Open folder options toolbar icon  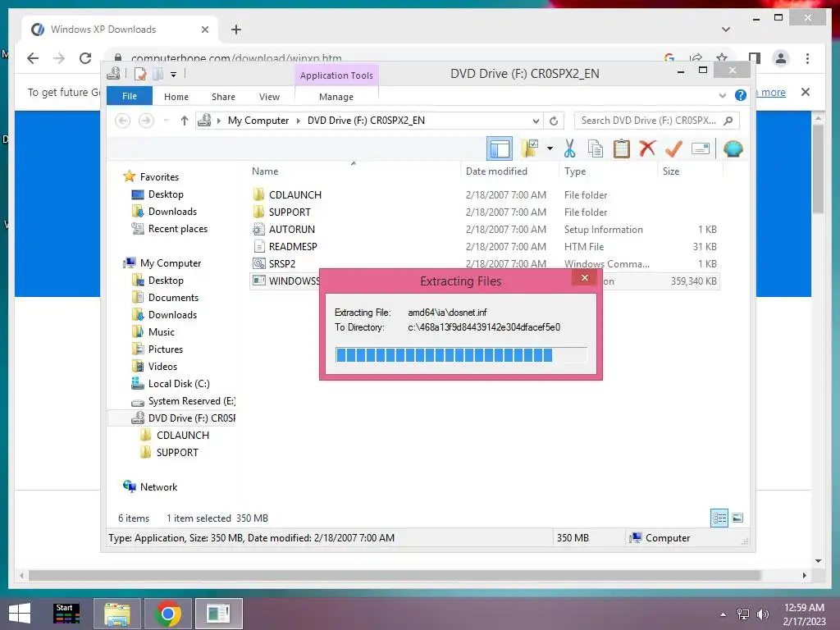point(530,148)
